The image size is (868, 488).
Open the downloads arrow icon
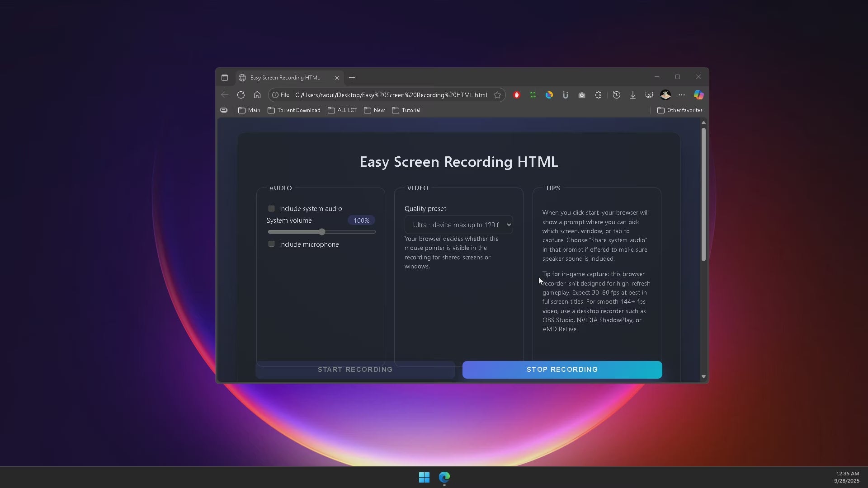pos(633,95)
